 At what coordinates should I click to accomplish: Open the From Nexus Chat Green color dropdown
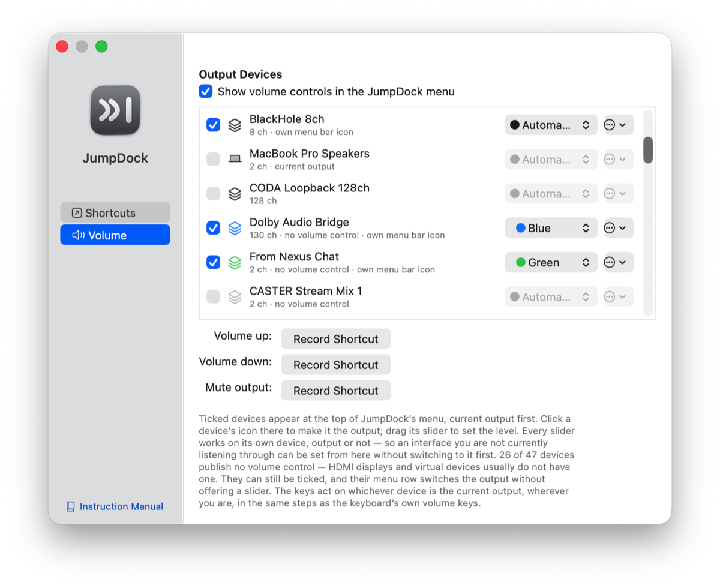pyautogui.click(x=551, y=262)
